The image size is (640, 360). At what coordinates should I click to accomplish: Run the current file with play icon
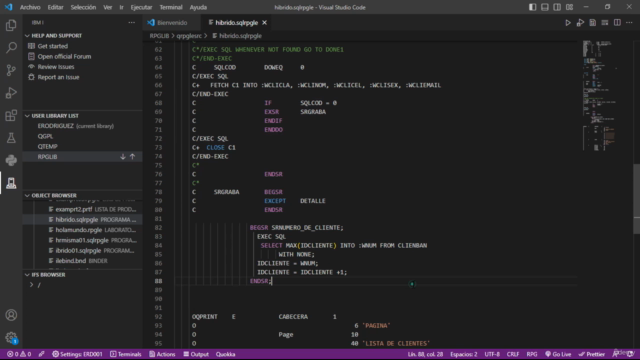[568, 23]
